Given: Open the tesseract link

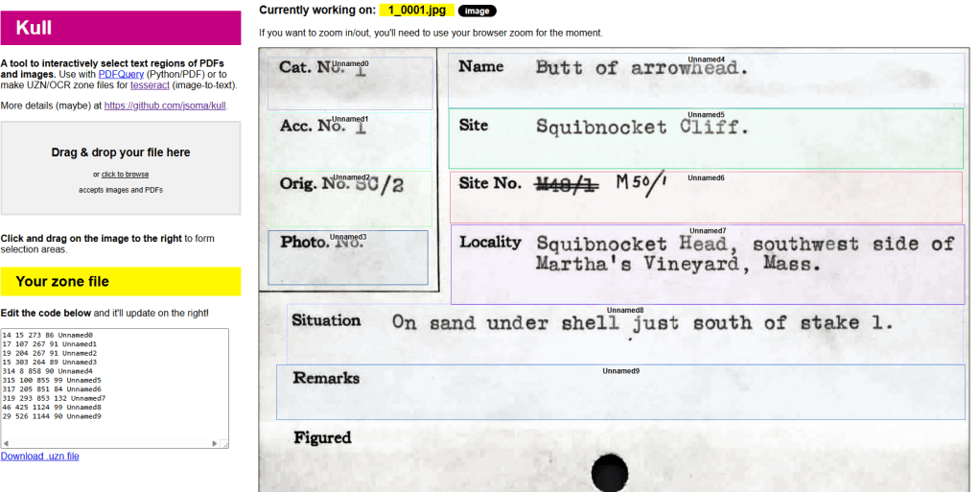Looking at the screenshot, I should pyautogui.click(x=152, y=84).
